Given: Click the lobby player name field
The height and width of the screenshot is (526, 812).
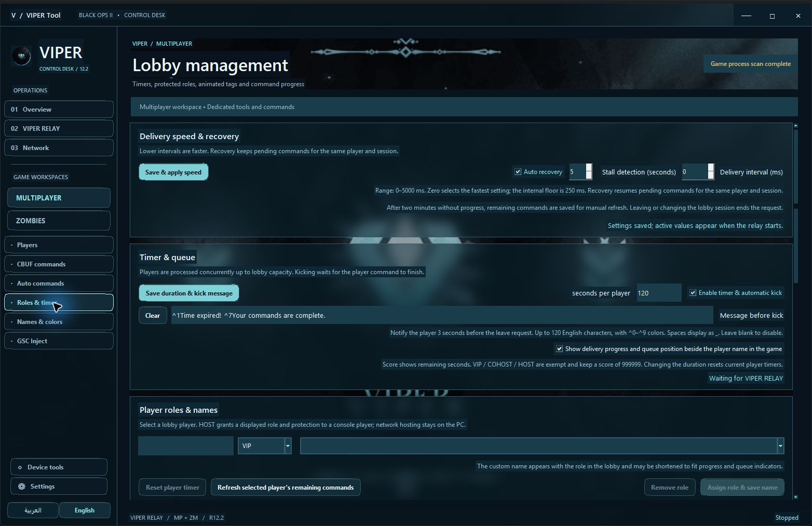Looking at the screenshot, I should [x=186, y=446].
